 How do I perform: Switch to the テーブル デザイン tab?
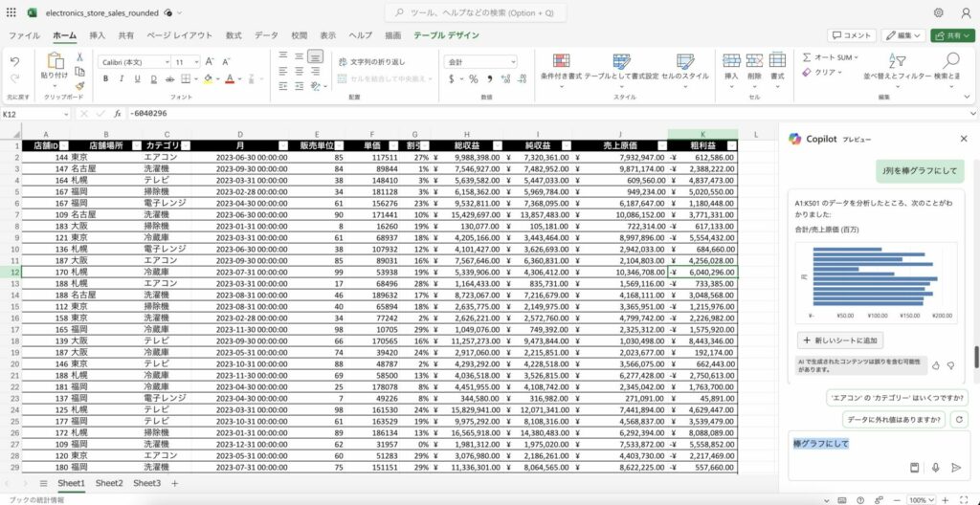pos(446,35)
